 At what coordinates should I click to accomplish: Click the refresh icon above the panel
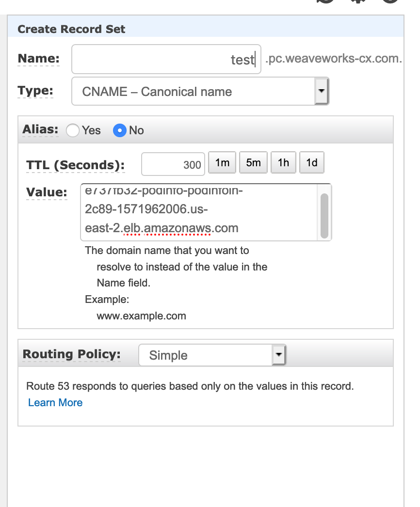pyautogui.click(x=325, y=1)
